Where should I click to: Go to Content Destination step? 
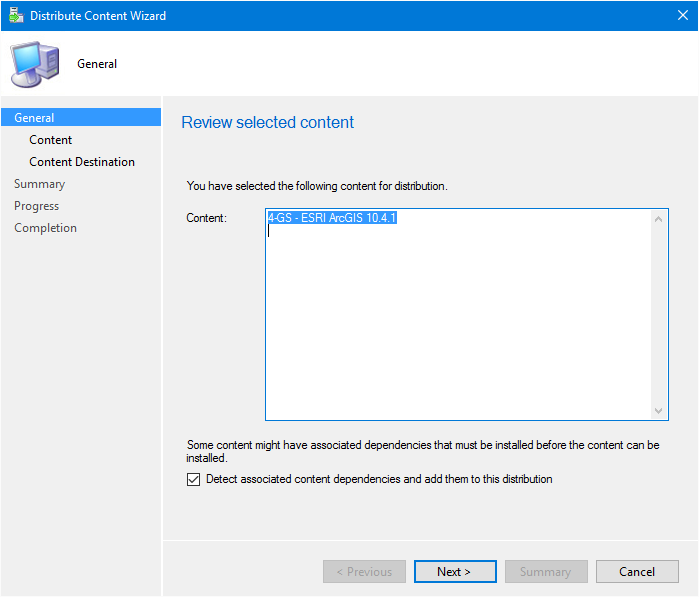pos(82,162)
